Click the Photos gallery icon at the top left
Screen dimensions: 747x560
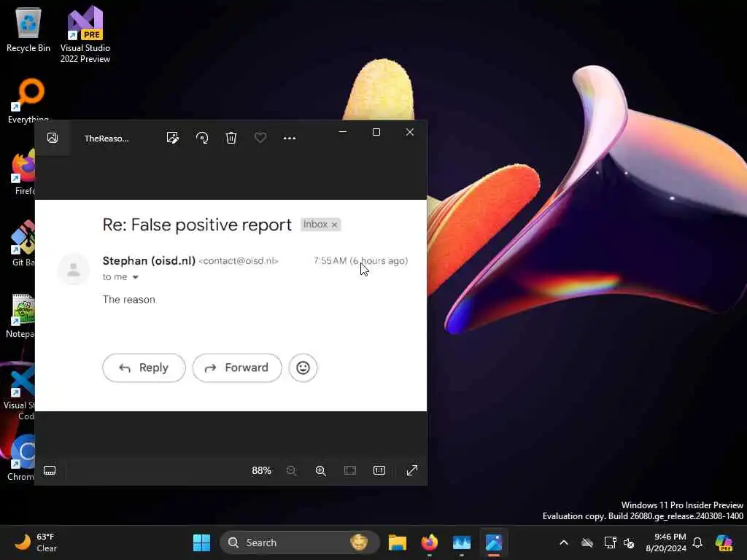[53, 138]
